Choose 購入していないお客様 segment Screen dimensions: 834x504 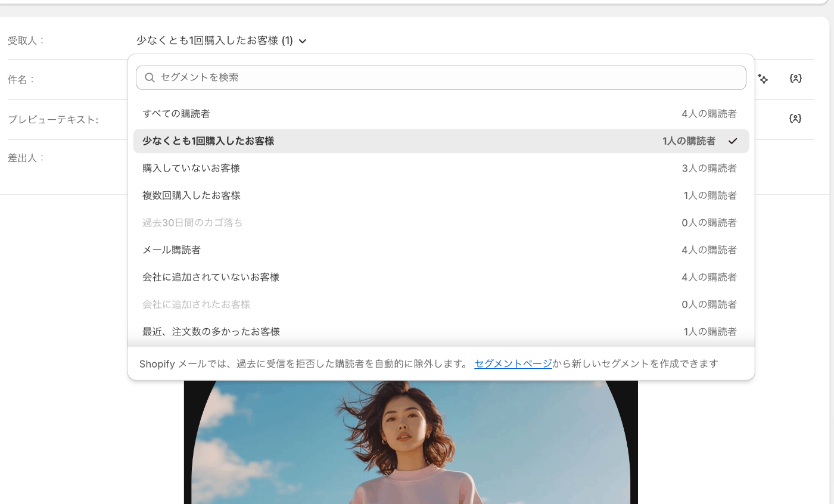(x=441, y=169)
